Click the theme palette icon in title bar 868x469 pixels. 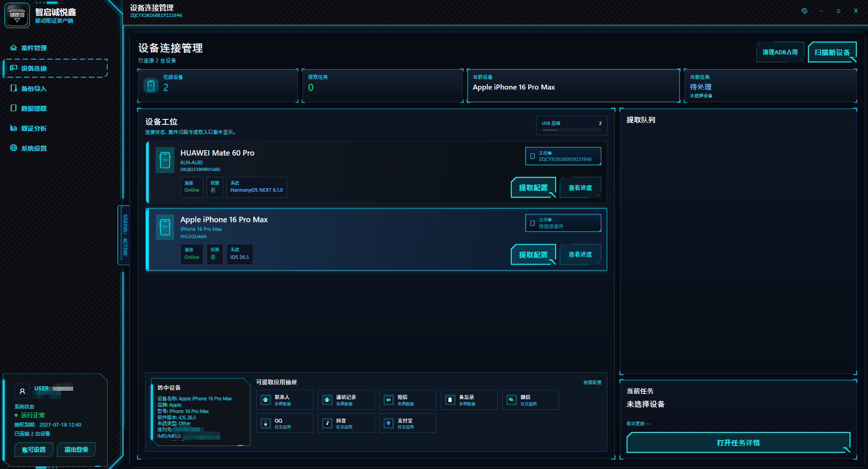point(804,11)
